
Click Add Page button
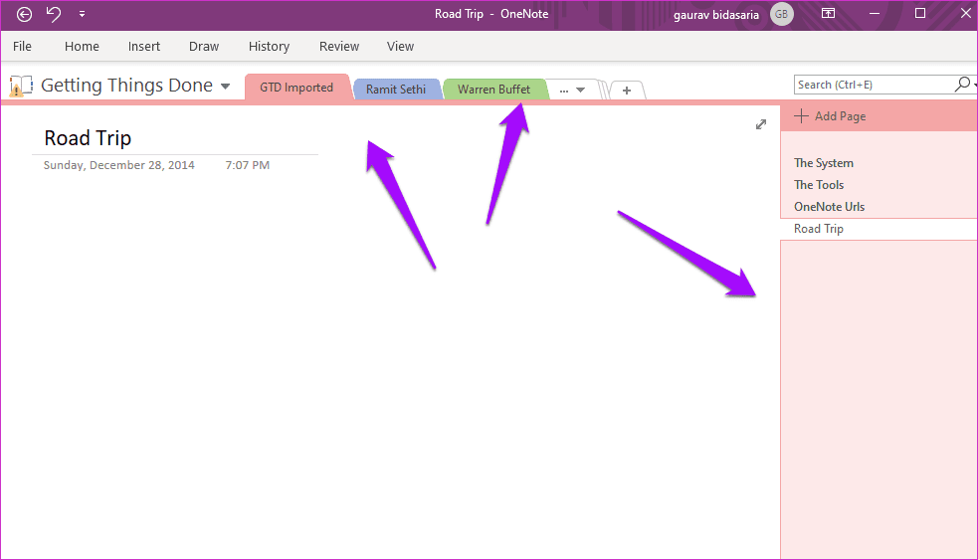click(830, 116)
